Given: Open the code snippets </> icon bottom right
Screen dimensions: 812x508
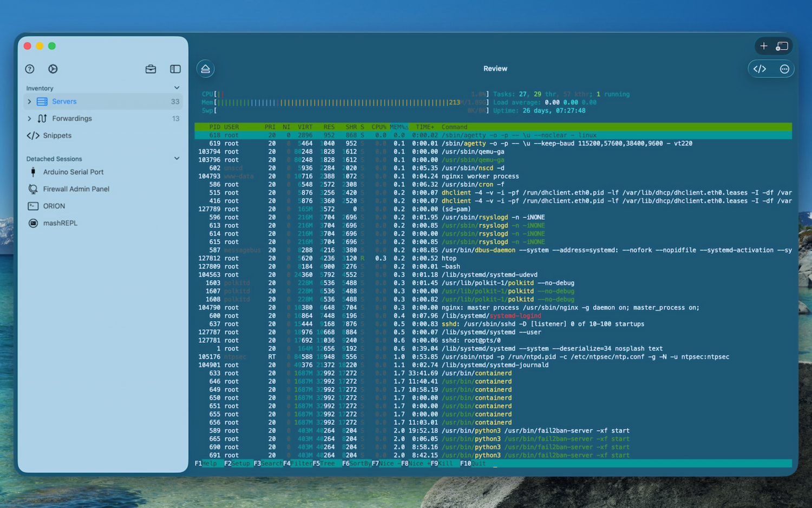Looking at the screenshot, I should [759, 69].
